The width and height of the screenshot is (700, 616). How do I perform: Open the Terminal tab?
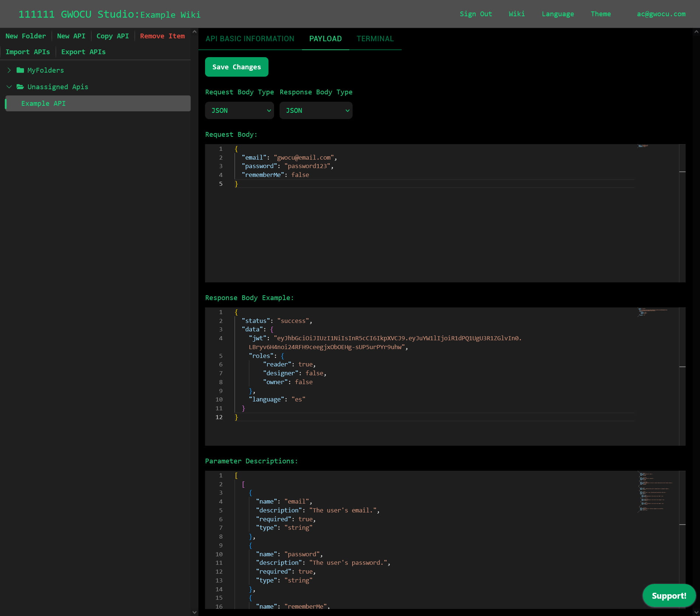tap(375, 39)
